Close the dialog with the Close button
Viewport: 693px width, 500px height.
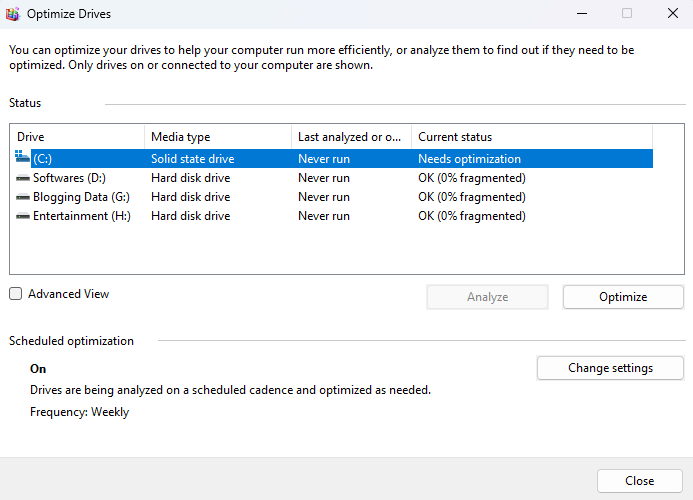click(640, 481)
